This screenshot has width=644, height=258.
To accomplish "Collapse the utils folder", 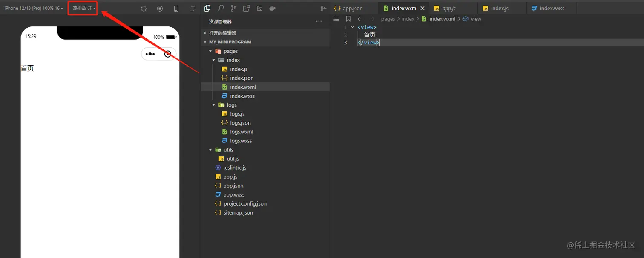I will pos(265,150).
